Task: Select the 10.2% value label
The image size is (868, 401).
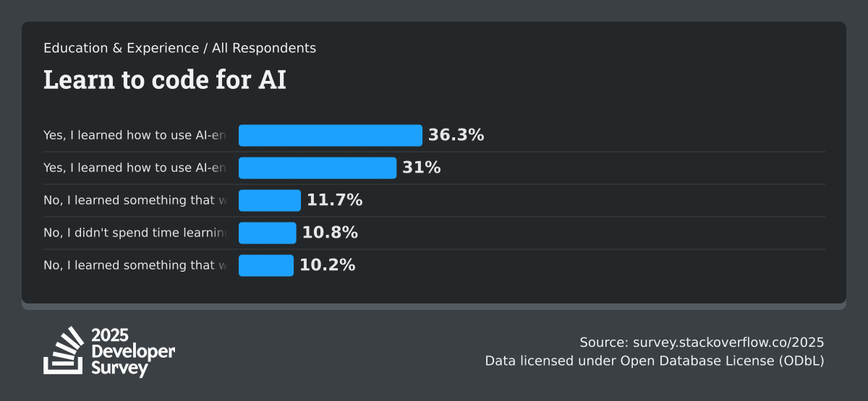Action: [327, 265]
